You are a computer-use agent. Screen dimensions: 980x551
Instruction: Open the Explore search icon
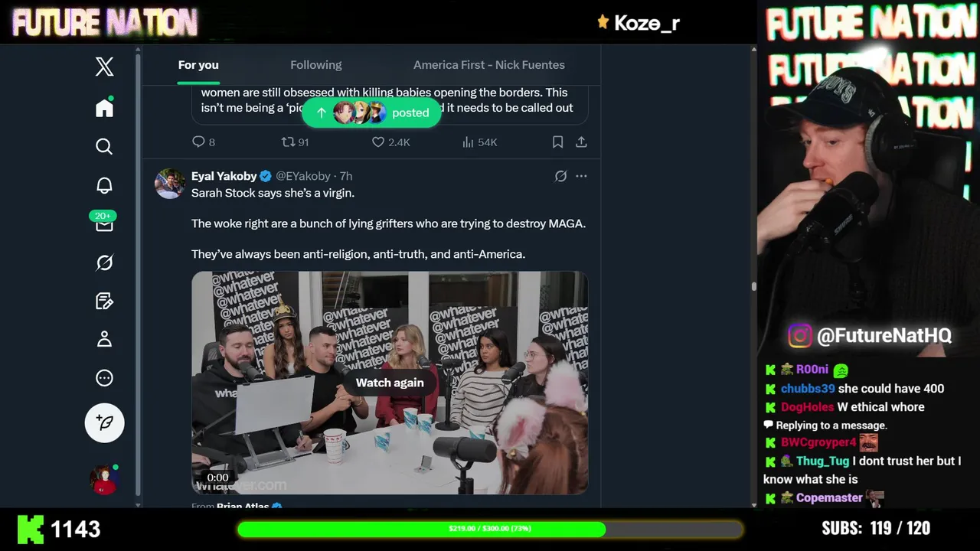pyautogui.click(x=104, y=146)
